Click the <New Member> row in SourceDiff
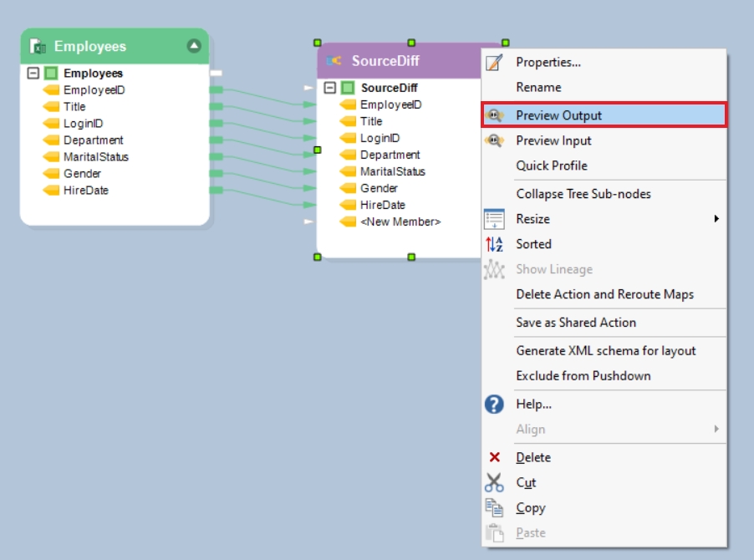Screen dimensions: 754x560 pyautogui.click(x=400, y=221)
